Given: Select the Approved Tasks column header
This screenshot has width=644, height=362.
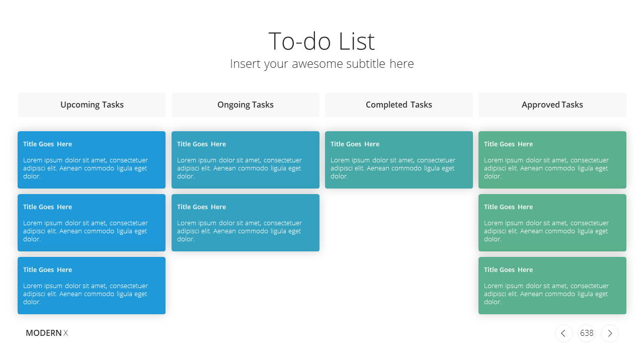Looking at the screenshot, I should click(x=552, y=105).
